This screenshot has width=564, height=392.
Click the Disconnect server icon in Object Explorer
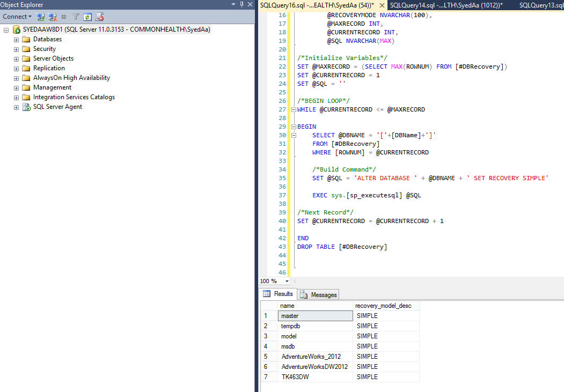(52, 17)
